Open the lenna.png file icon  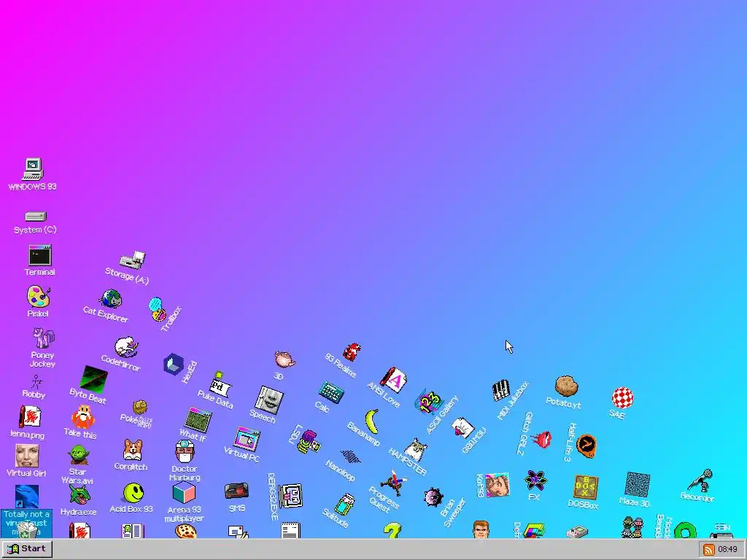click(29, 417)
